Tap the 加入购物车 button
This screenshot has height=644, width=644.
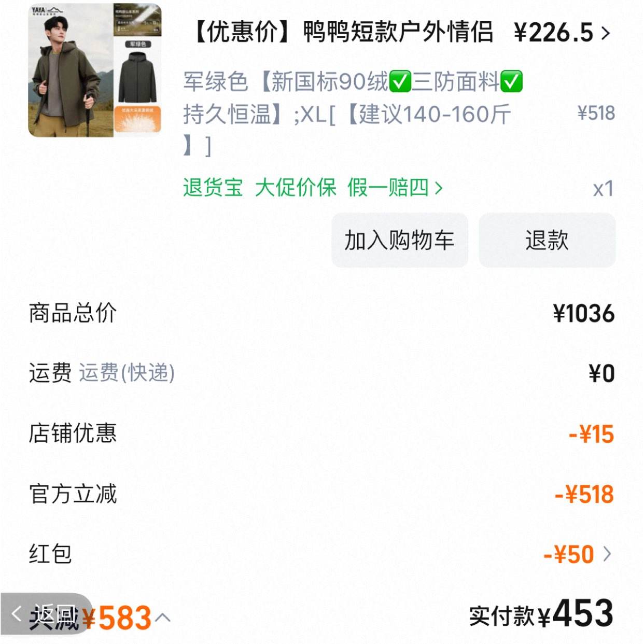400,240
